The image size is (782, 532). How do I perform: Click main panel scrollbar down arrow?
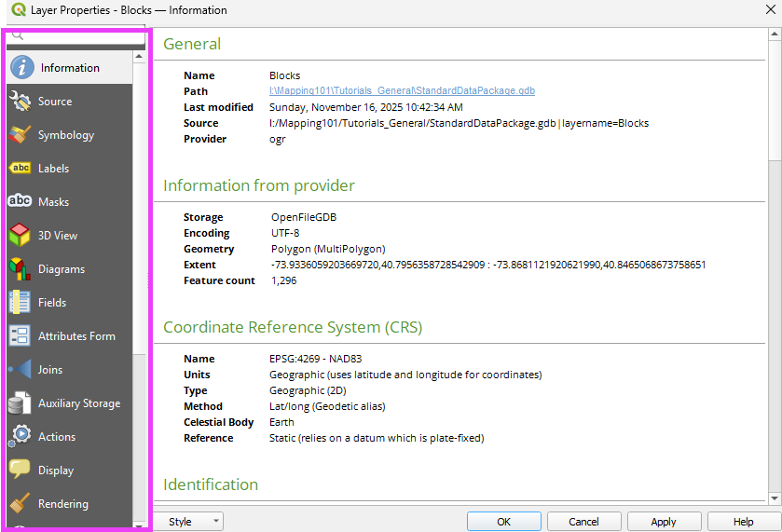click(x=775, y=498)
